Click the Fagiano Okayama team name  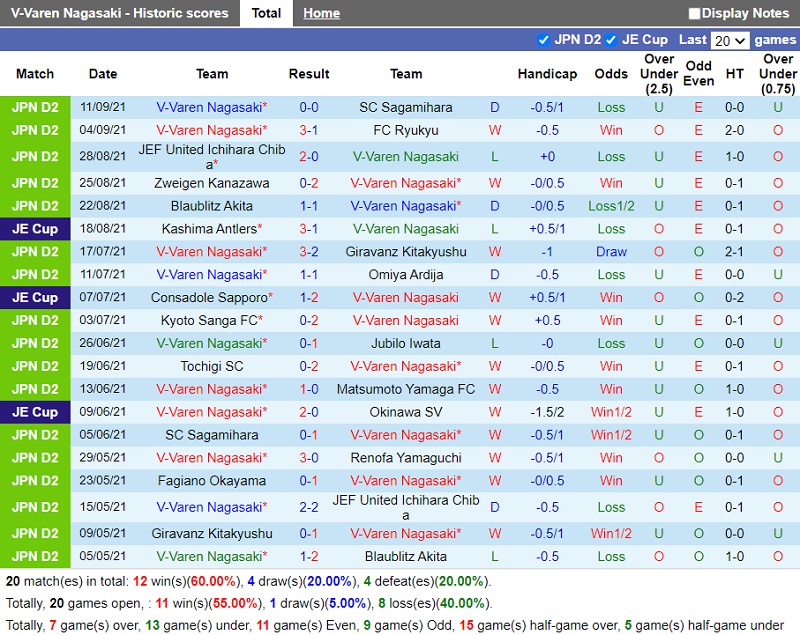point(211,481)
